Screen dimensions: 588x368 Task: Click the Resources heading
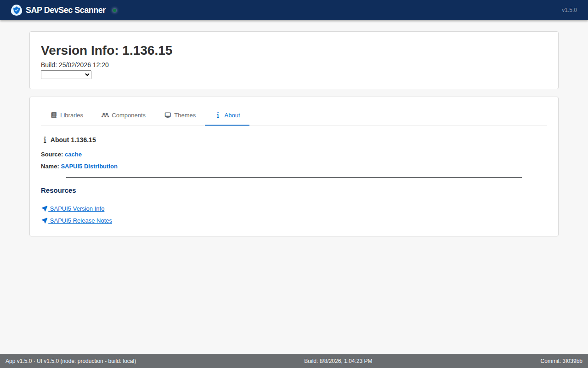[x=58, y=190]
